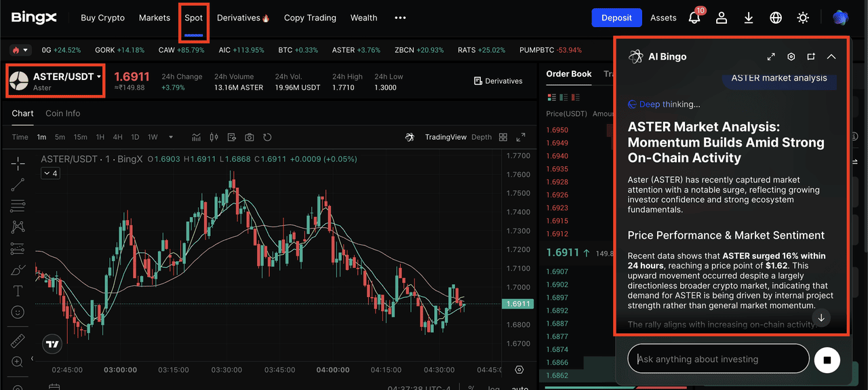Click the blue Deposit button
868x390 pixels.
pyautogui.click(x=616, y=18)
